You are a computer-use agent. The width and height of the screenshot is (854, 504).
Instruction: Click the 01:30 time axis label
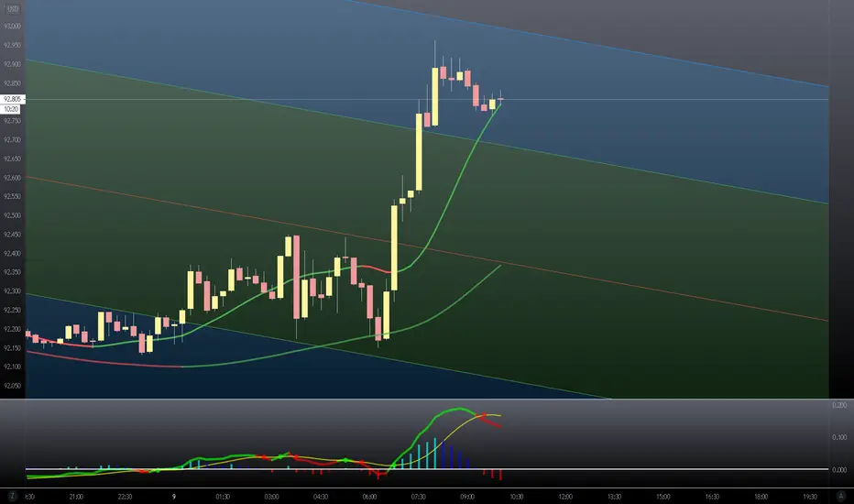pyautogui.click(x=223, y=497)
